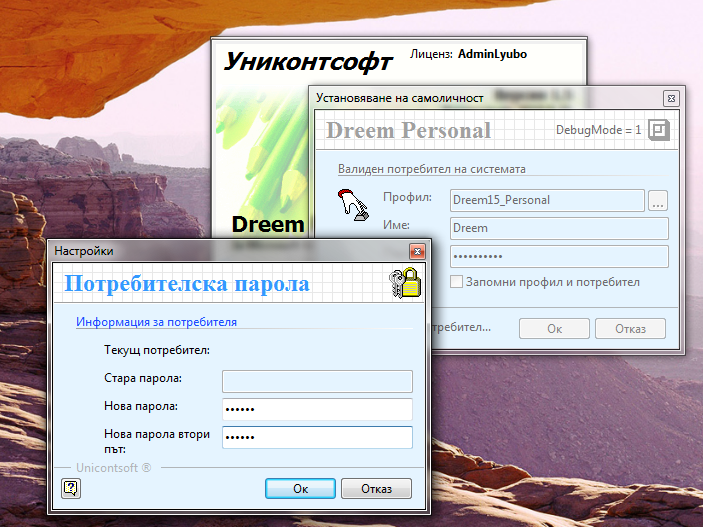Click the Профил field Dreem15_Personal
The image size is (703, 527).
tap(547, 200)
